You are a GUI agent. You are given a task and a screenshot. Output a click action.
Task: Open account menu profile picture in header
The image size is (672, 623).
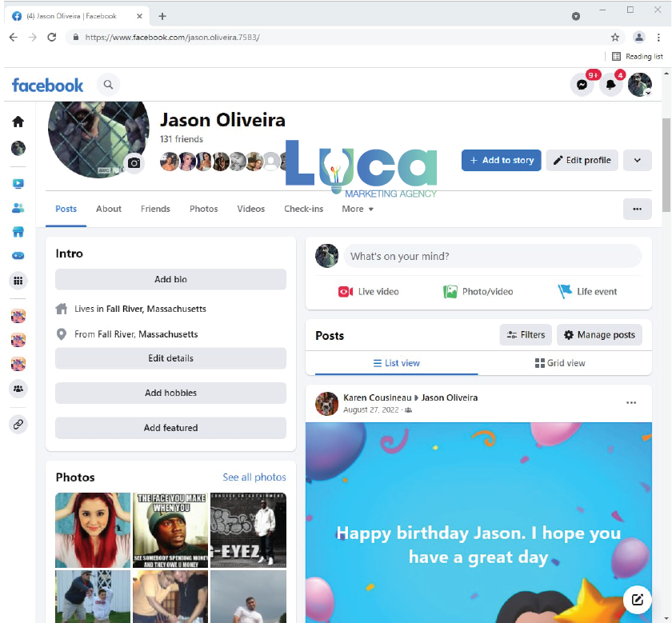(x=639, y=85)
